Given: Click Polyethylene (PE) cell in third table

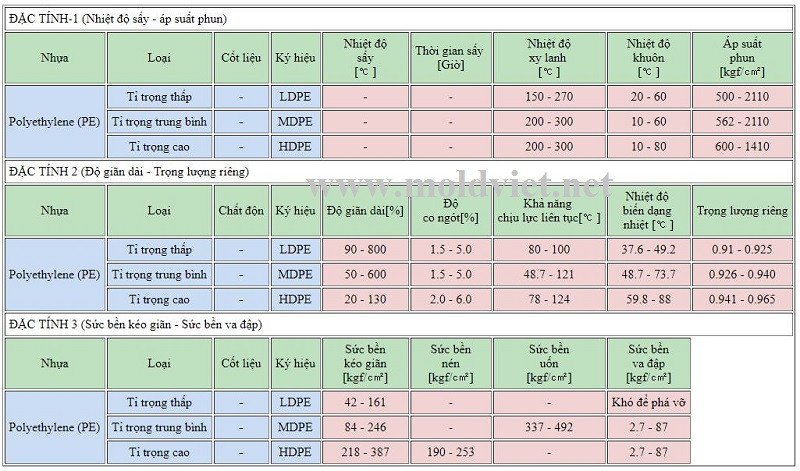Looking at the screenshot, I should coord(55,428).
